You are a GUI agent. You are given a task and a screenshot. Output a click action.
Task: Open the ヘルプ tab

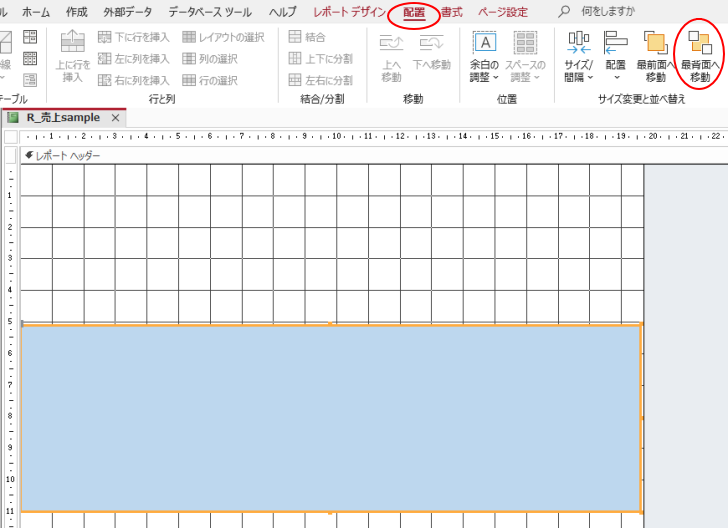[x=282, y=12]
